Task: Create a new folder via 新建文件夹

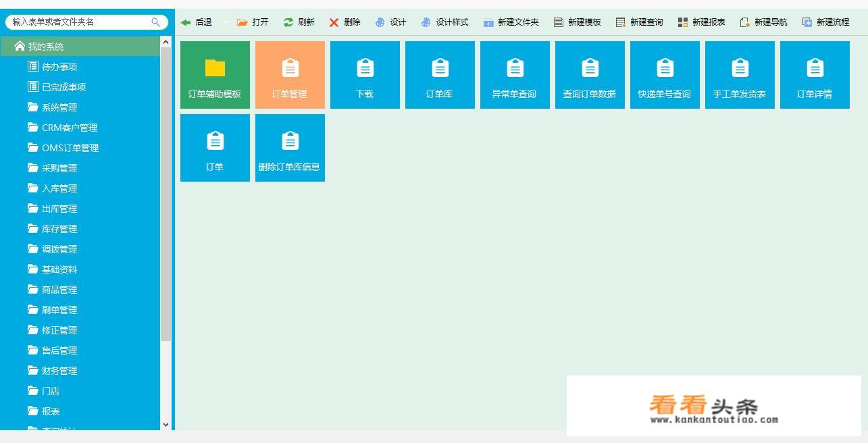Action: pyautogui.click(x=511, y=22)
